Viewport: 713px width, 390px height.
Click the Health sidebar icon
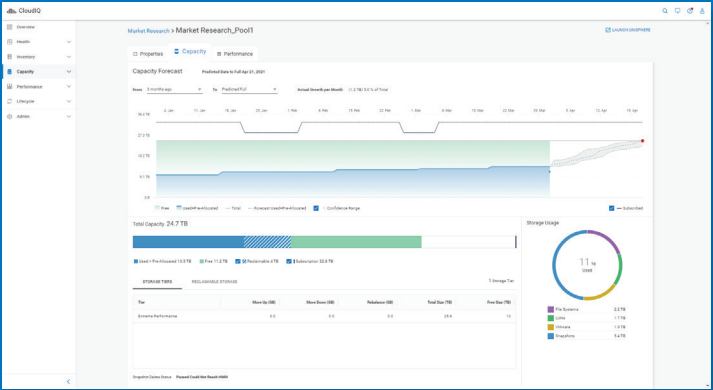(10, 42)
